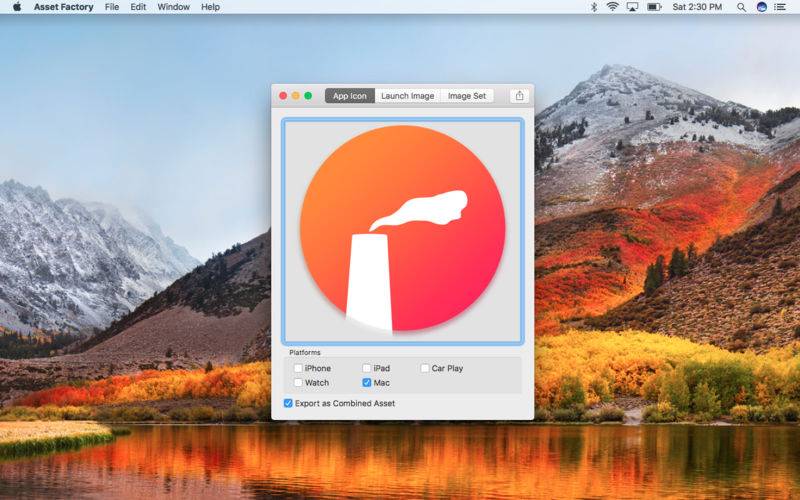Click the Siri icon in menu bar
The height and width of the screenshot is (500, 800).
(x=761, y=7)
